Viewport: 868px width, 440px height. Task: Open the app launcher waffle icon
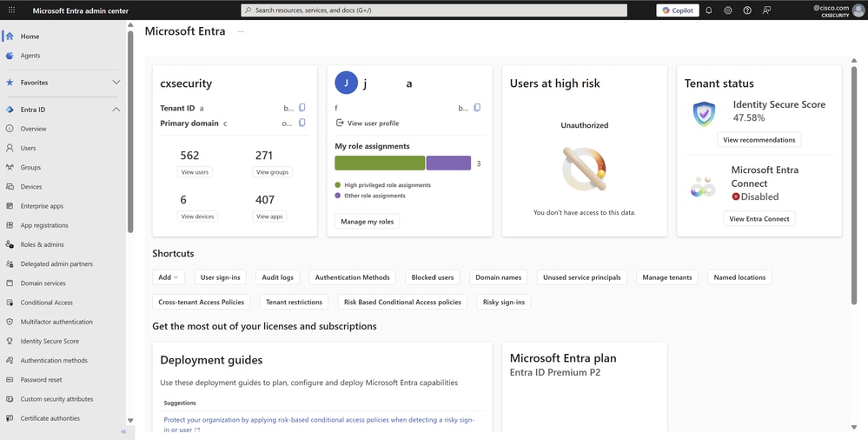(11, 10)
